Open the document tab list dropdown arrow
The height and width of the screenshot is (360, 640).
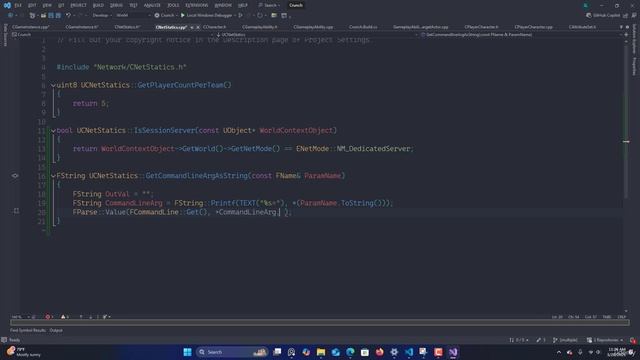click(621, 27)
